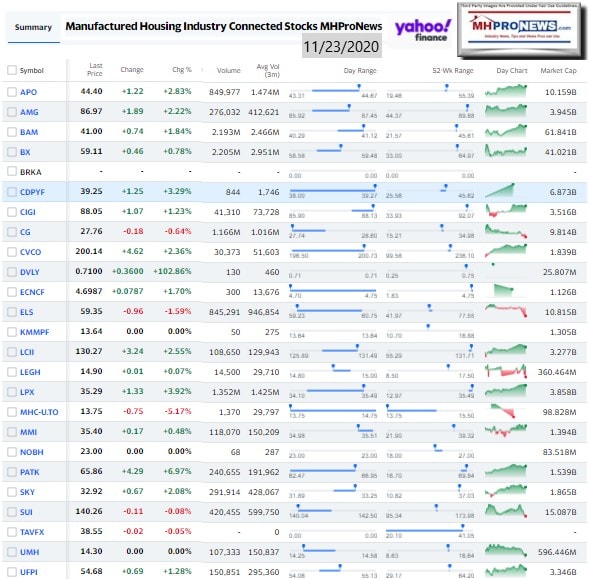
Task: Toggle the select-all checkbox beside Symbol
Action: pos(12,70)
